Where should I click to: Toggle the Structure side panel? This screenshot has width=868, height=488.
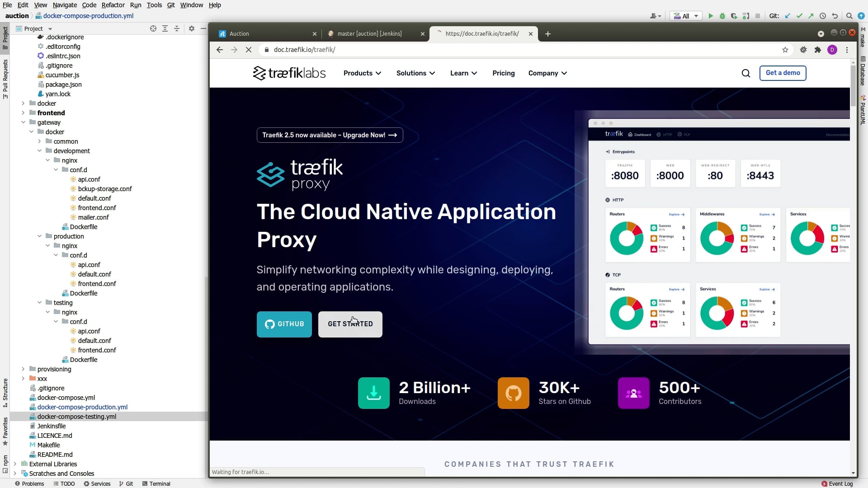coord(5,391)
